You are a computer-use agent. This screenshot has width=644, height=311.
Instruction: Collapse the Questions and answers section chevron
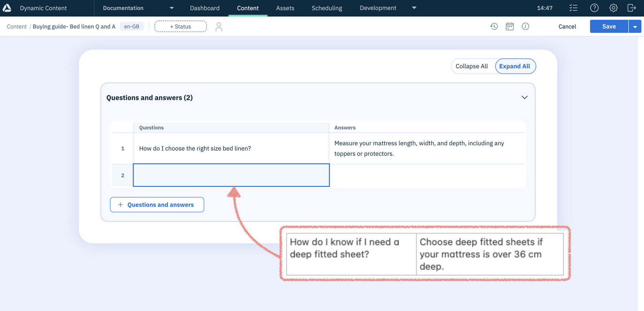click(x=524, y=98)
